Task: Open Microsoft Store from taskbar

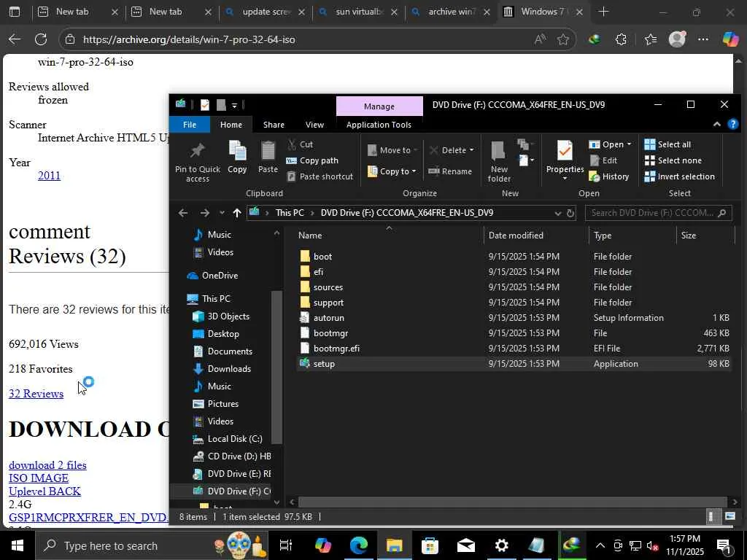Action: click(x=429, y=545)
